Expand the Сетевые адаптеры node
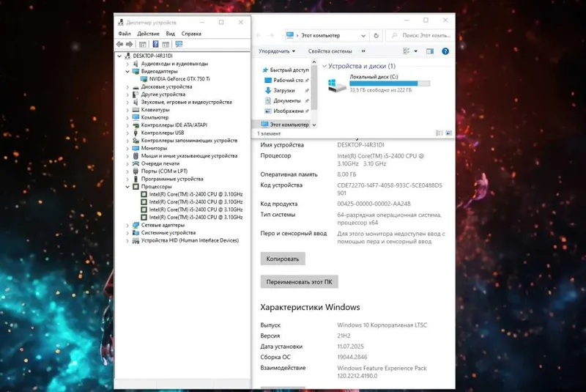586x392 pixels. [127, 226]
